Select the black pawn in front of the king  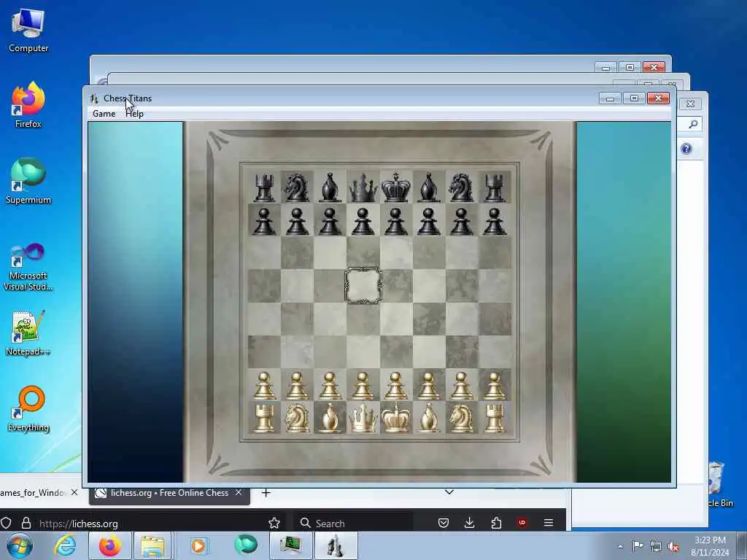coord(396,222)
